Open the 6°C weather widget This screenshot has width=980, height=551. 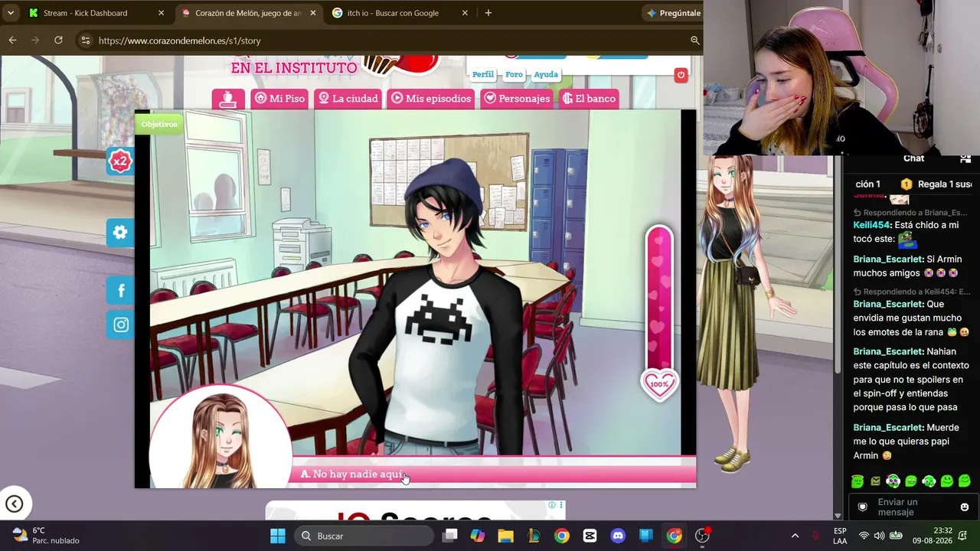46,536
